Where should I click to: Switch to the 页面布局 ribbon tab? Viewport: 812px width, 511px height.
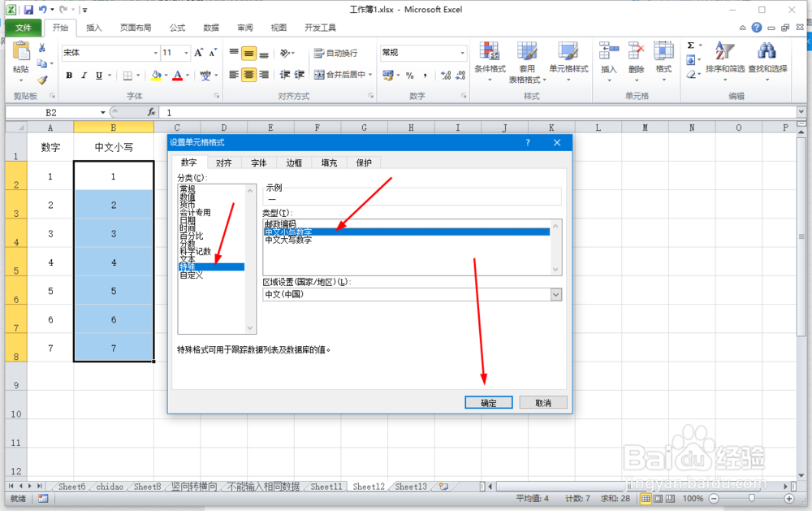pyautogui.click(x=136, y=28)
